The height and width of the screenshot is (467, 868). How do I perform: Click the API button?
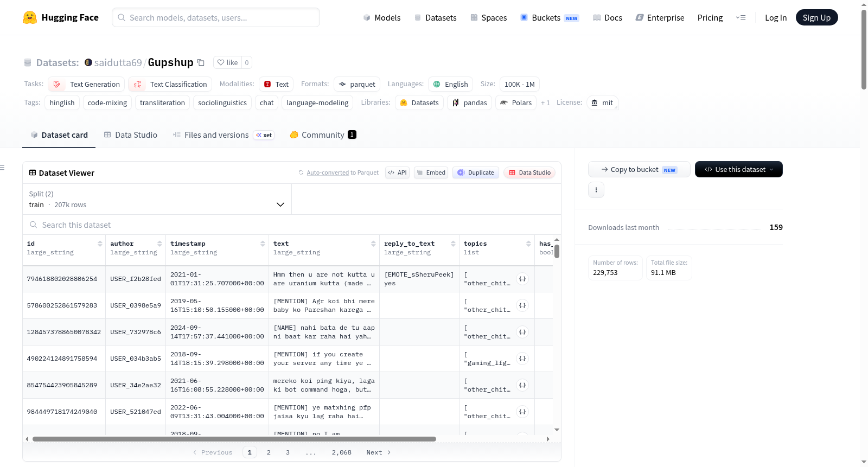pos(397,172)
